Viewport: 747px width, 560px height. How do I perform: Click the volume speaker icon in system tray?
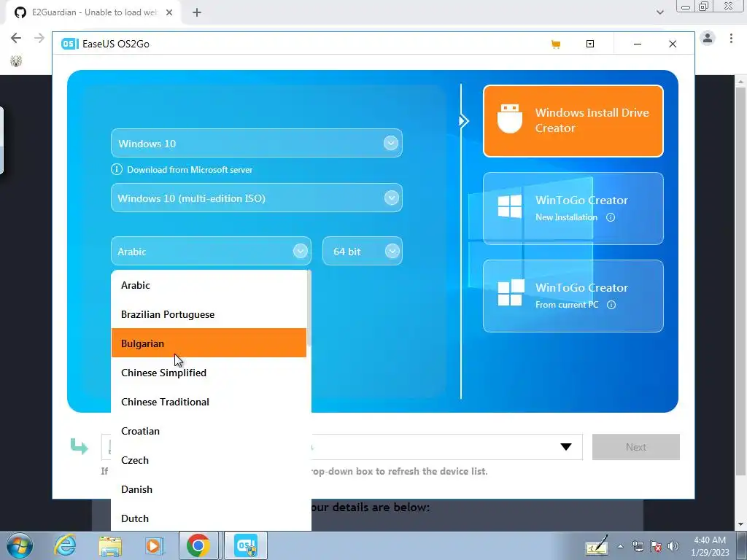point(673,546)
